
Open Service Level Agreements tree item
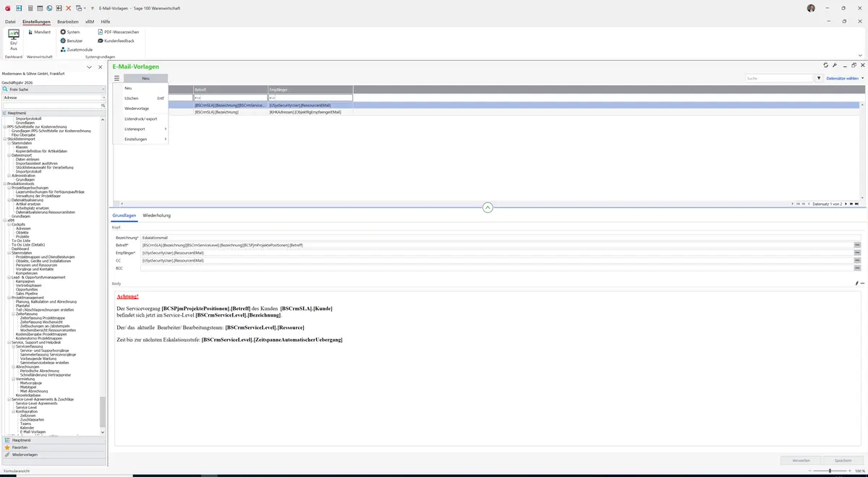coord(36,403)
